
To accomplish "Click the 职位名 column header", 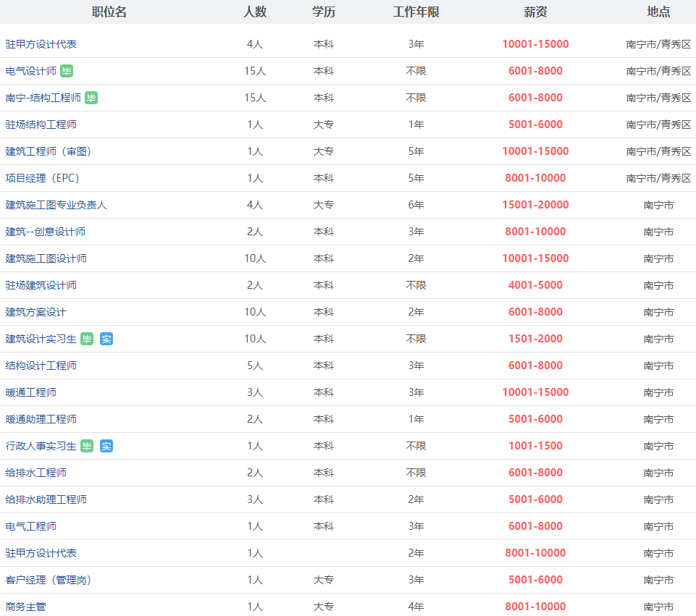I will tap(109, 12).
